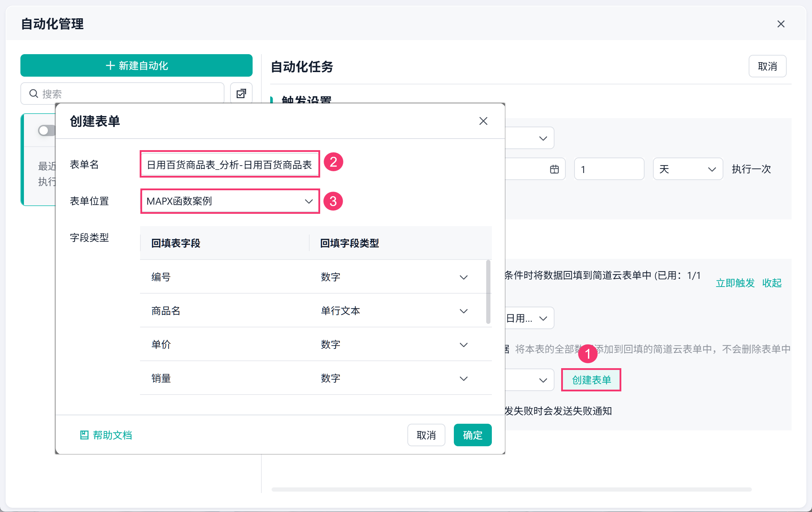The height and width of the screenshot is (512, 812).
Task: Click the batch-select icon beside search box
Action: [x=241, y=94]
